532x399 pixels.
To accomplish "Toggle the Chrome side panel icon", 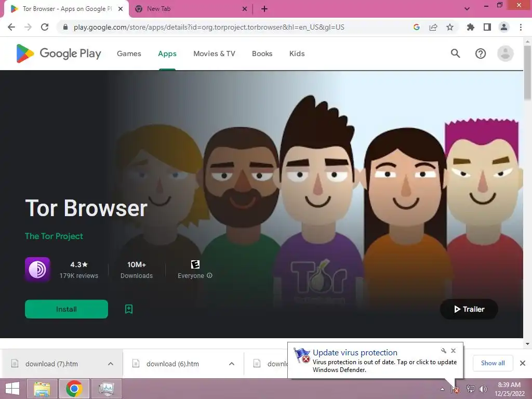I will click(487, 27).
